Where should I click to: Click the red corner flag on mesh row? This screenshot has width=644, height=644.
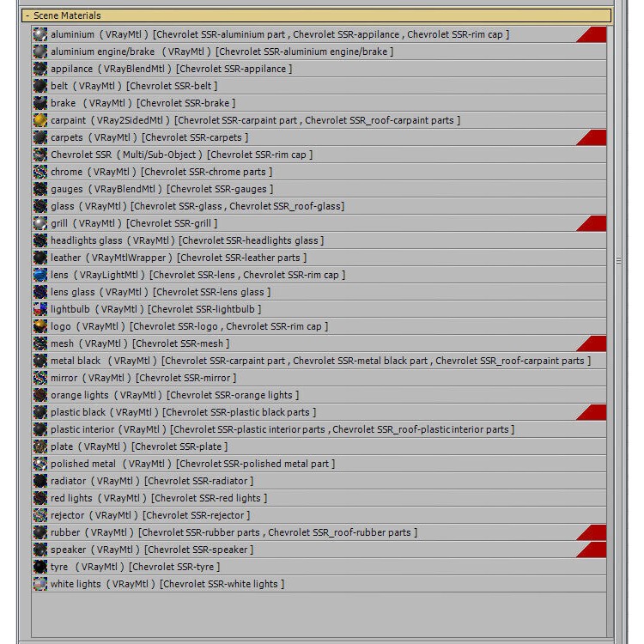tap(594, 343)
